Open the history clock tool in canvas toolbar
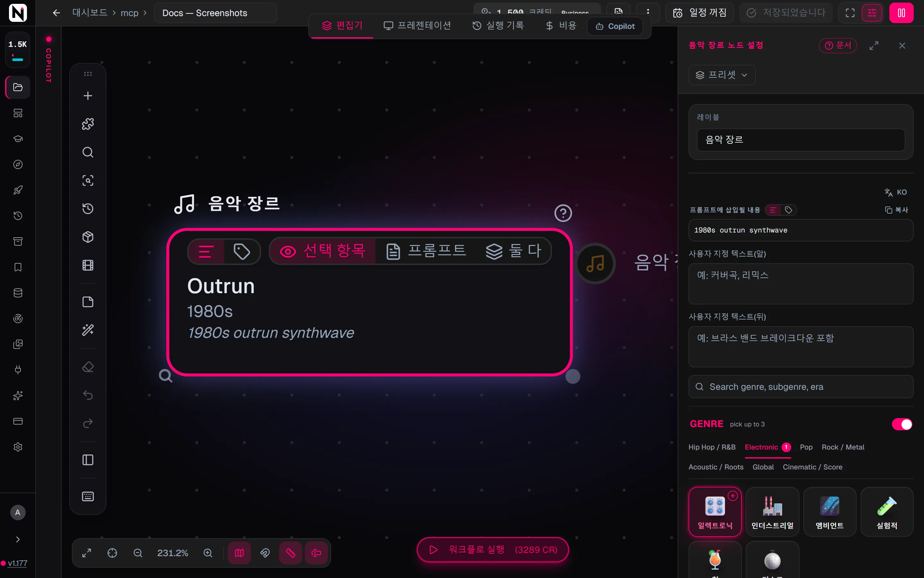924x578 pixels. pyautogui.click(x=88, y=209)
